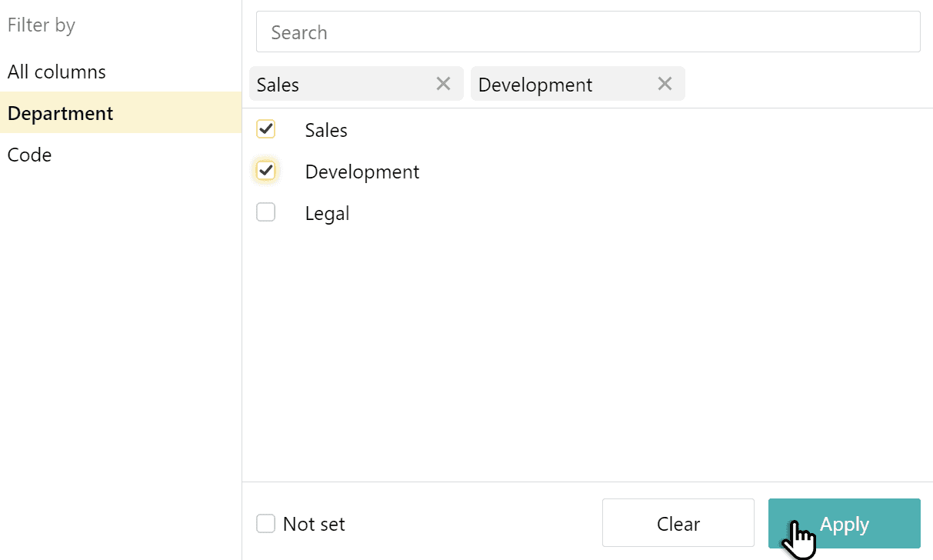Enable the Not set filter
Viewport: 933px width, 560px height.
265,523
